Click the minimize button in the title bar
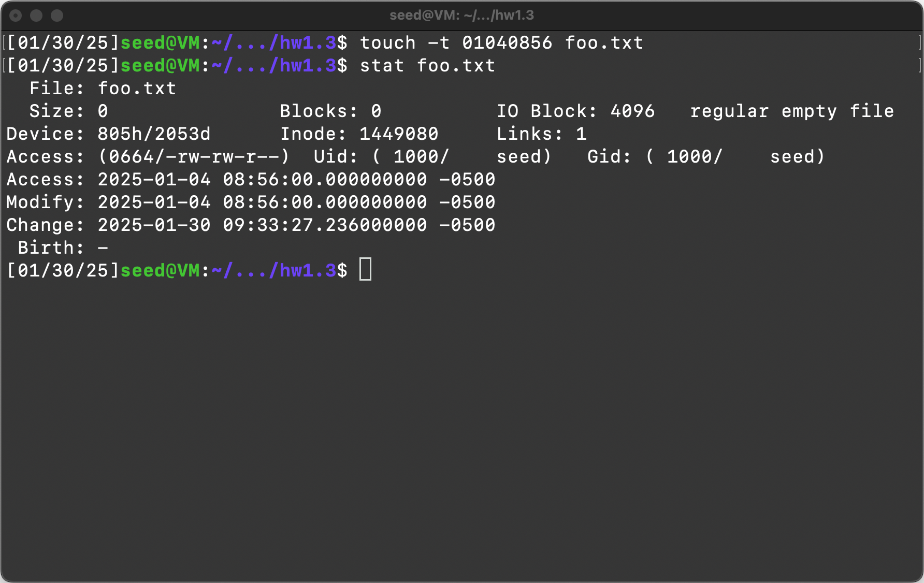 [x=36, y=16]
